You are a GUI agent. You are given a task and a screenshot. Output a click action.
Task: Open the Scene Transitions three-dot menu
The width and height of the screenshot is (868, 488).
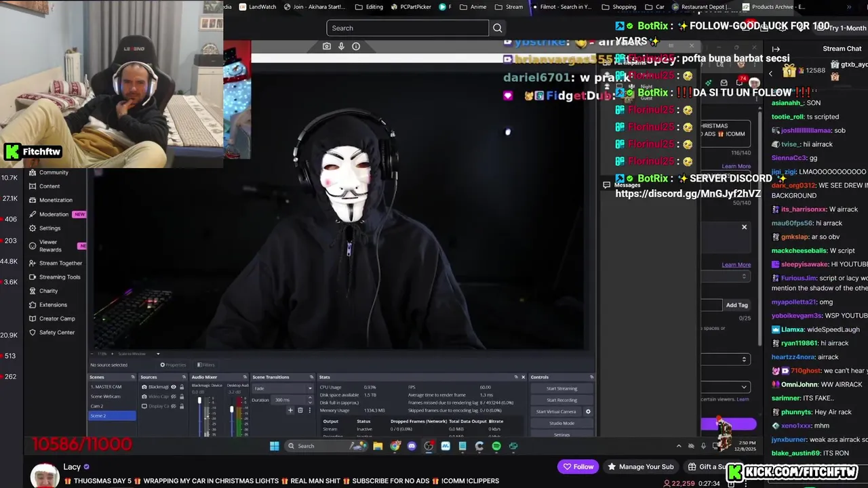pyautogui.click(x=310, y=410)
